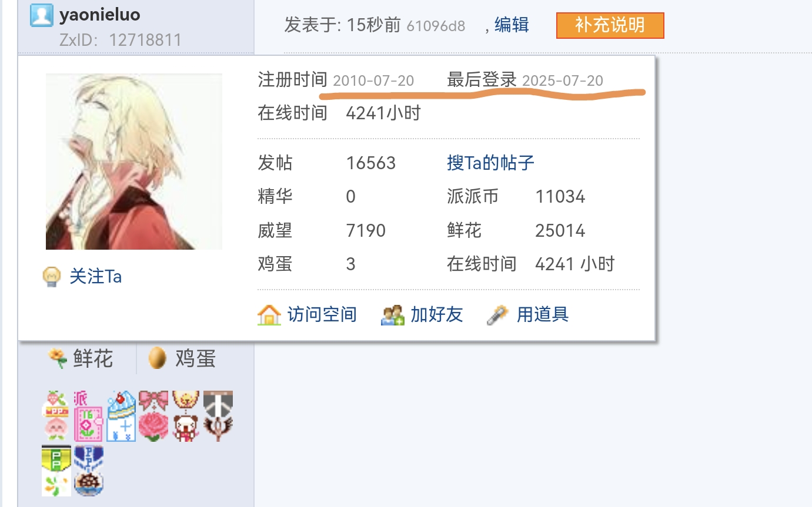Open the 访问空间 link
812x507 pixels.
[322, 315]
